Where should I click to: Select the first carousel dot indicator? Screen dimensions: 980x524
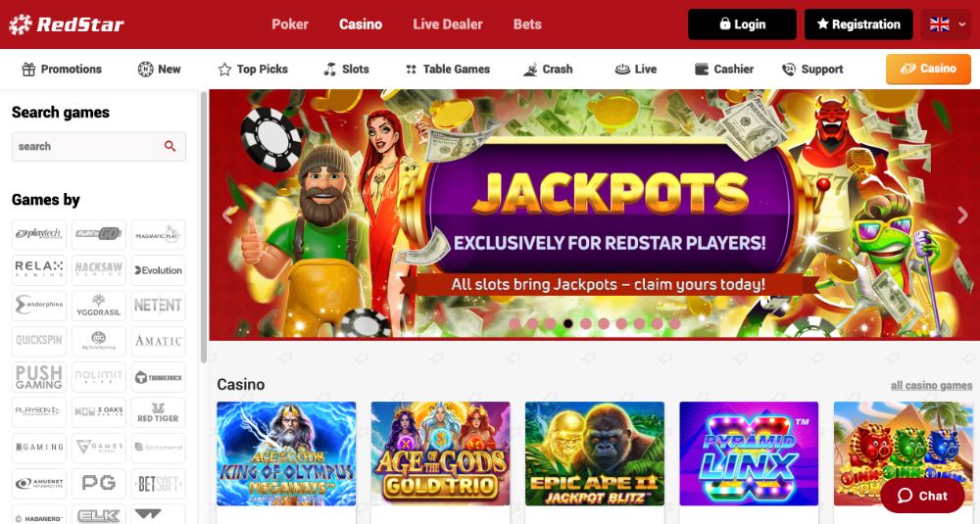pyautogui.click(x=514, y=323)
